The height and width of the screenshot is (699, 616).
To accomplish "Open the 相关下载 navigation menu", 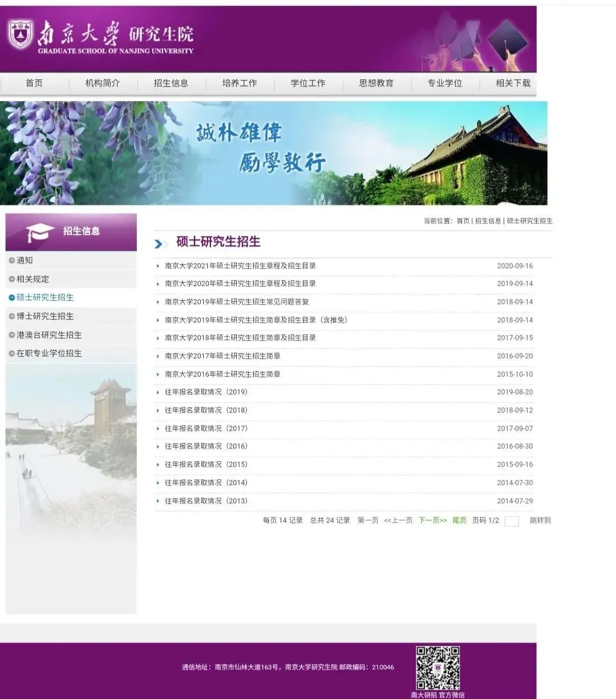I will [513, 83].
